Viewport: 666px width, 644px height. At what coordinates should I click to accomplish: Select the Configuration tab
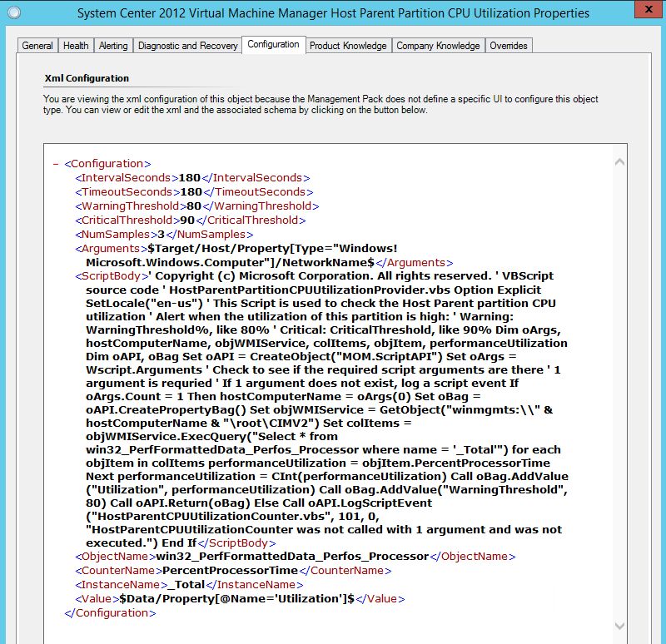pyautogui.click(x=273, y=45)
